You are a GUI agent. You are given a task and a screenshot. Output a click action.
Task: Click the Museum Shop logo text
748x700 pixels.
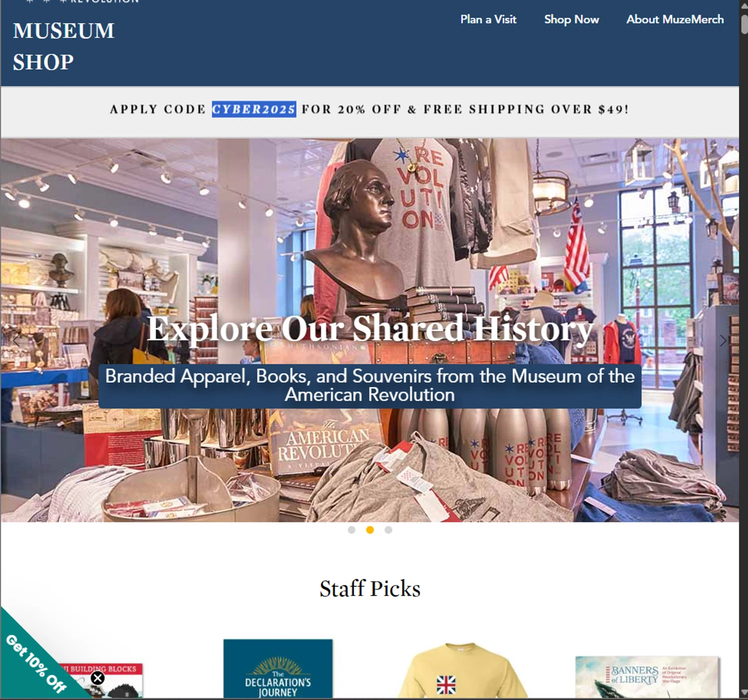tap(63, 46)
